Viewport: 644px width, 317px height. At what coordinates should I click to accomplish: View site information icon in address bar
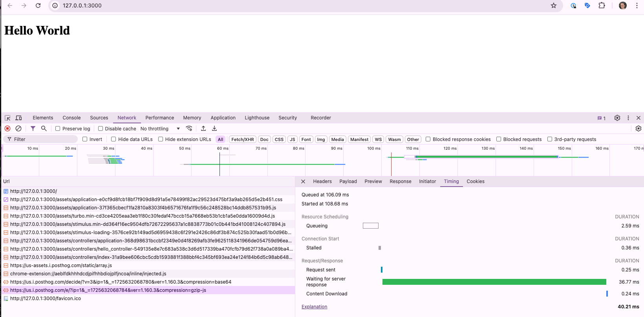click(x=55, y=5)
